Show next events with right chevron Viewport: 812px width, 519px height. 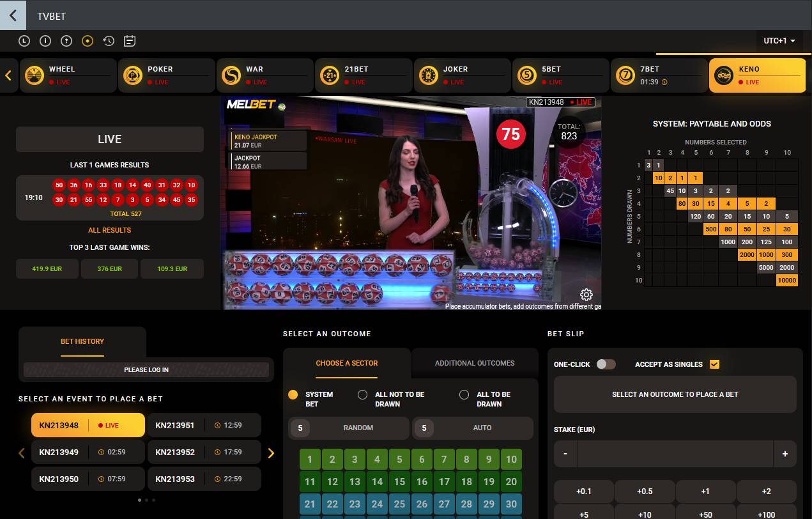[271, 453]
